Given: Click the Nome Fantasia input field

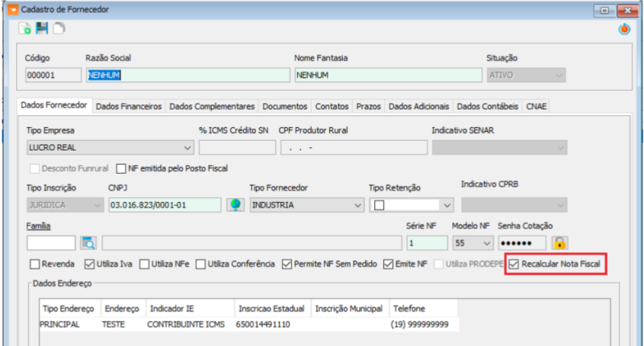Looking at the screenshot, I should [x=386, y=75].
